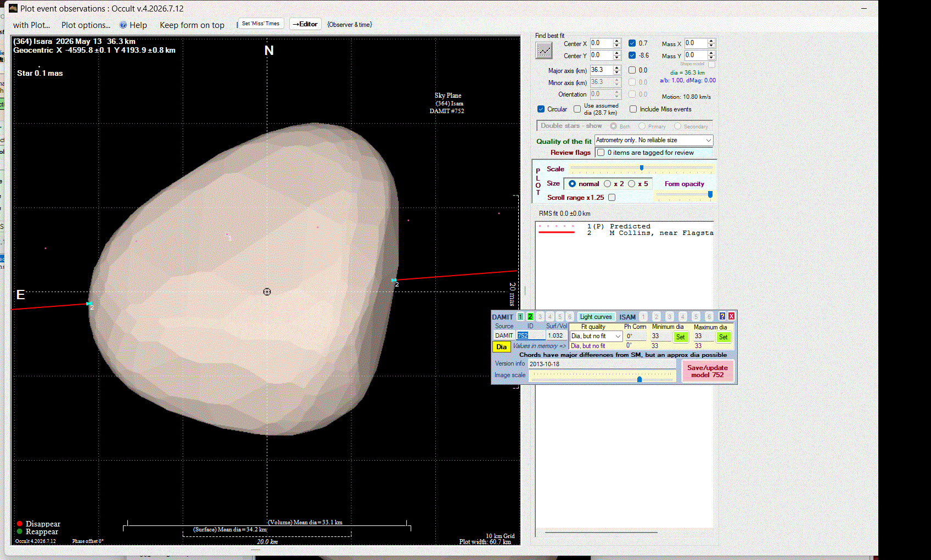Open the →Editor button

305,24
